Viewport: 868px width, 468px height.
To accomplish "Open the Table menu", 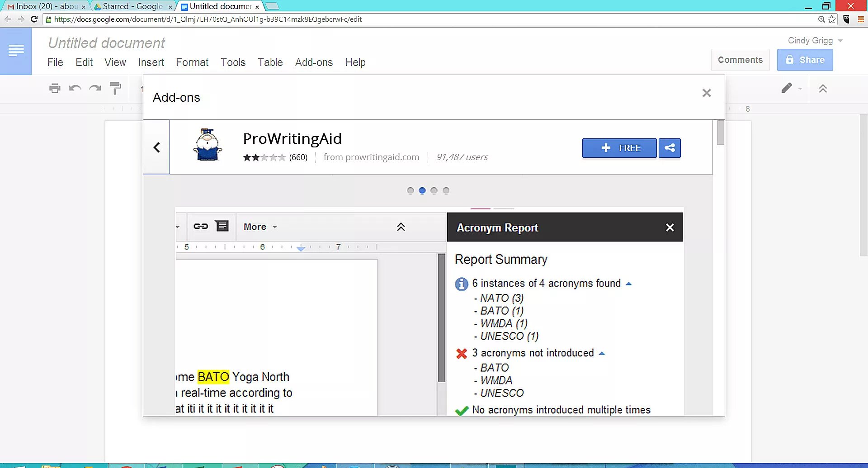I will coord(270,62).
